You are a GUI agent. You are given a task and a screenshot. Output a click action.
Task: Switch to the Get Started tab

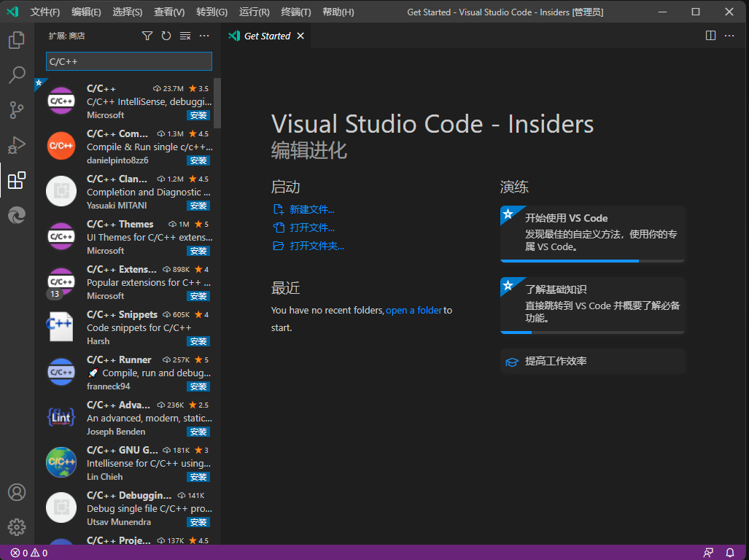pyautogui.click(x=266, y=36)
